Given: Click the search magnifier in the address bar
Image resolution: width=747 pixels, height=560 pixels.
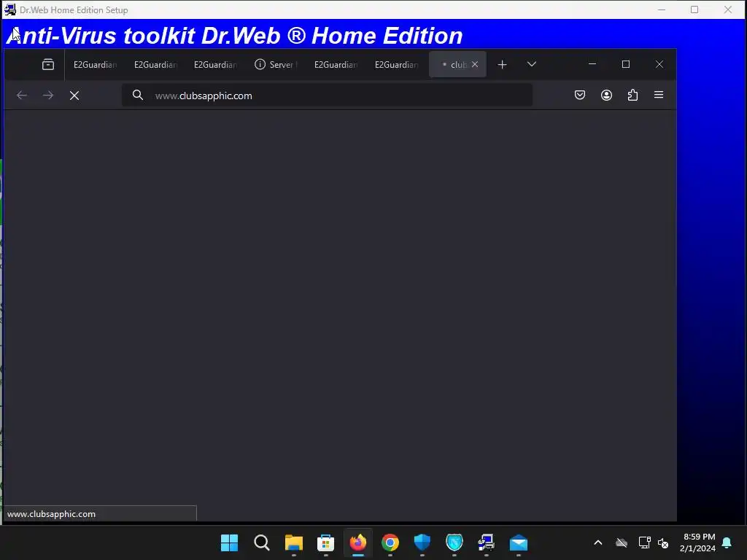Looking at the screenshot, I should 138,96.
